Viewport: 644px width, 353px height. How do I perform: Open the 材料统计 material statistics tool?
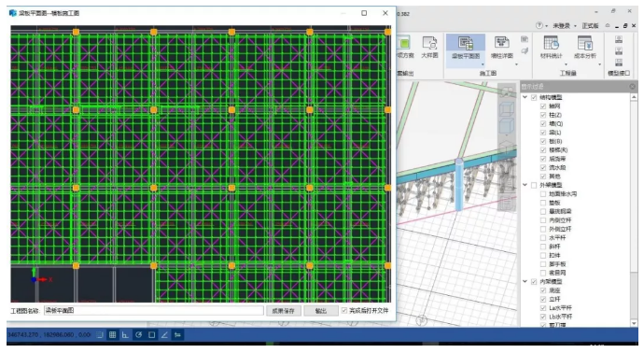551,48
